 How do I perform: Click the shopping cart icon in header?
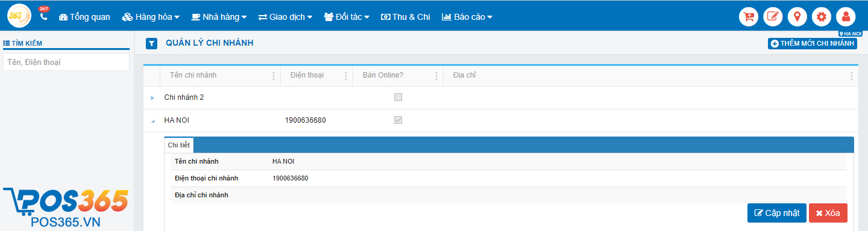749,17
